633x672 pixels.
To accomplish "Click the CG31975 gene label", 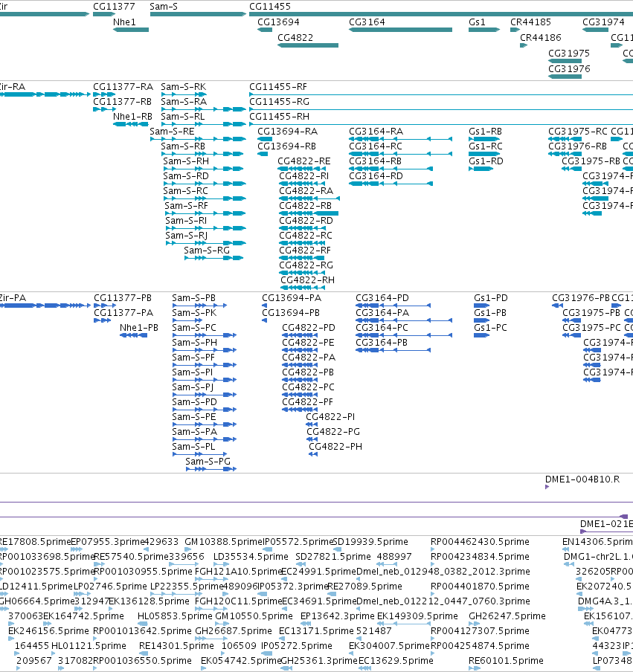I will pyautogui.click(x=569, y=53).
